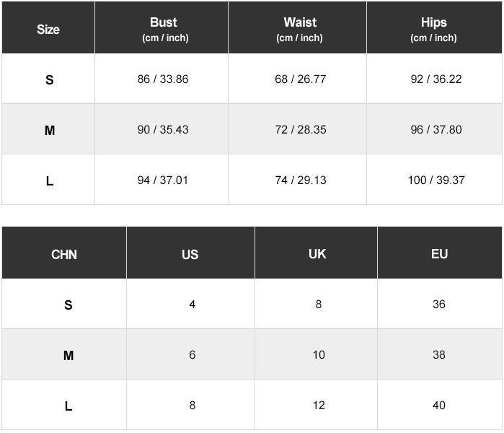This screenshot has width=504, height=433.
Task: Click UK size 12 cell
Action: click(x=319, y=406)
